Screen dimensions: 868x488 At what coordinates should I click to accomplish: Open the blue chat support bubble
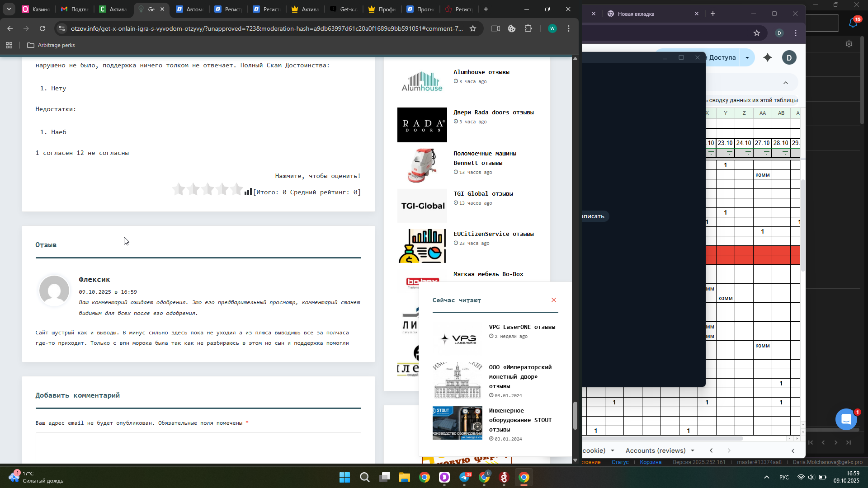point(846,419)
